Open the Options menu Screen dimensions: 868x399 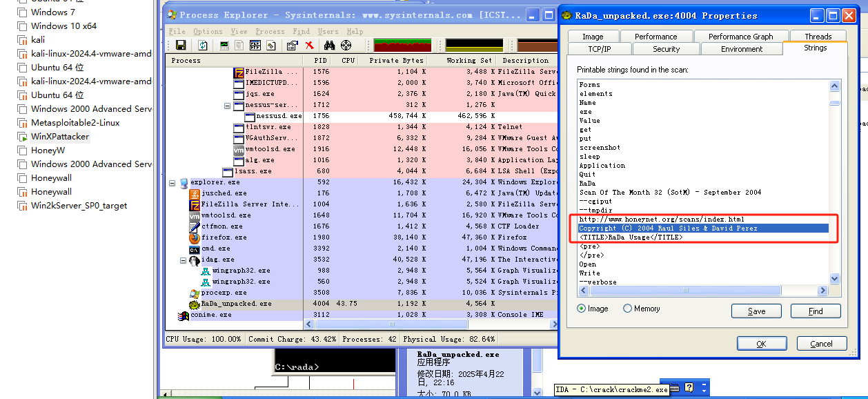(x=208, y=31)
